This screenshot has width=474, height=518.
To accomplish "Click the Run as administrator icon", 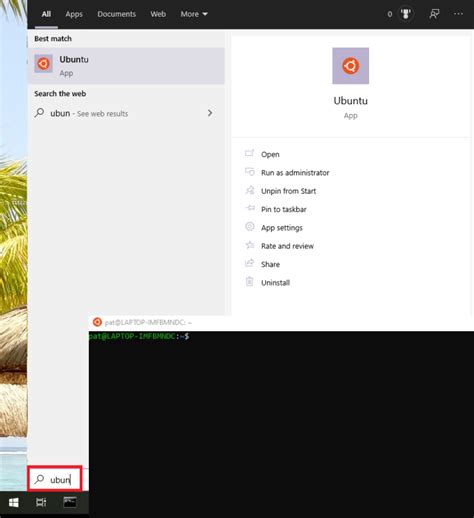I will click(250, 171).
